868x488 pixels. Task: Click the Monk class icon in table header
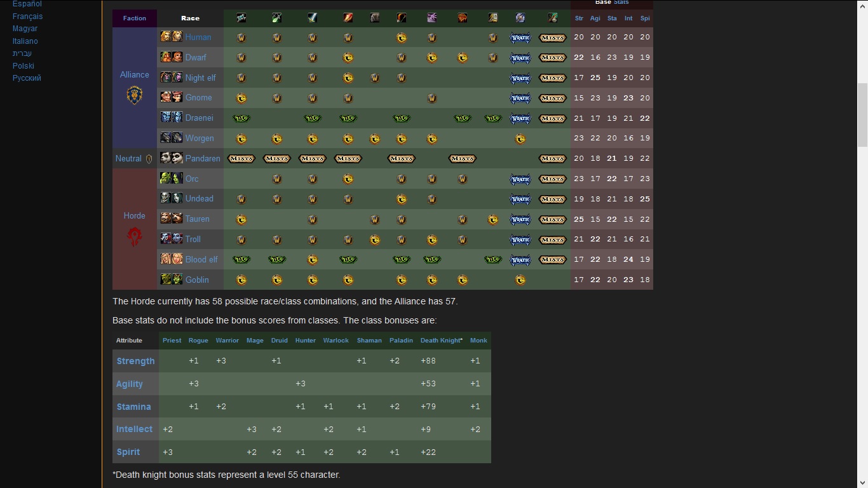pos(552,18)
